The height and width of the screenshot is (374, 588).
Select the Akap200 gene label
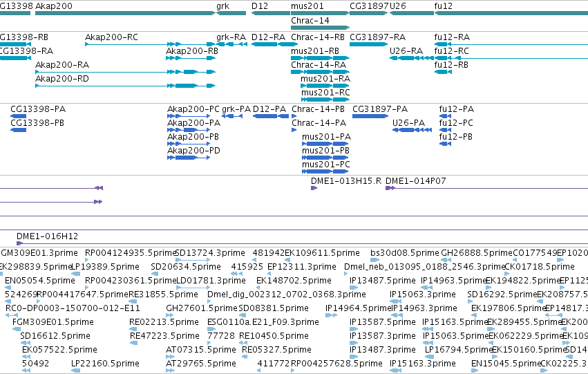click(x=54, y=6)
